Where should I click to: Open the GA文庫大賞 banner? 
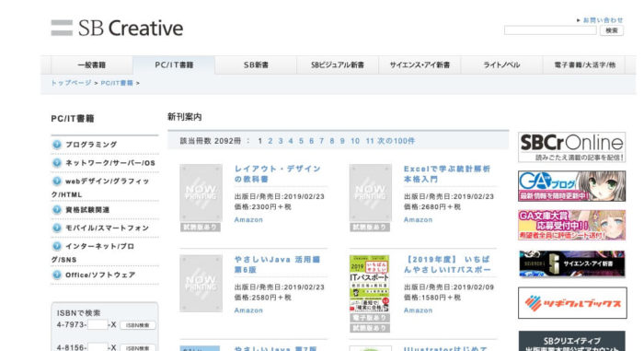coord(571,225)
